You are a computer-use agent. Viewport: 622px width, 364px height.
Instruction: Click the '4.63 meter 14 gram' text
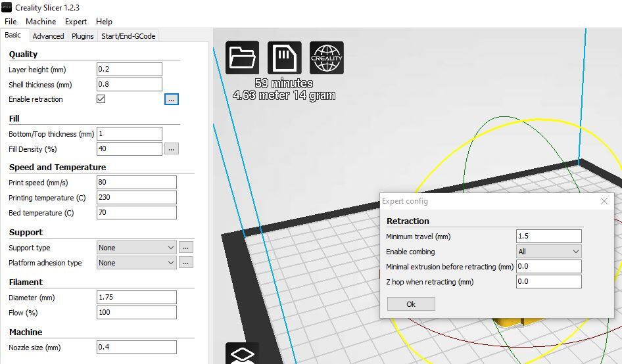[x=283, y=95]
